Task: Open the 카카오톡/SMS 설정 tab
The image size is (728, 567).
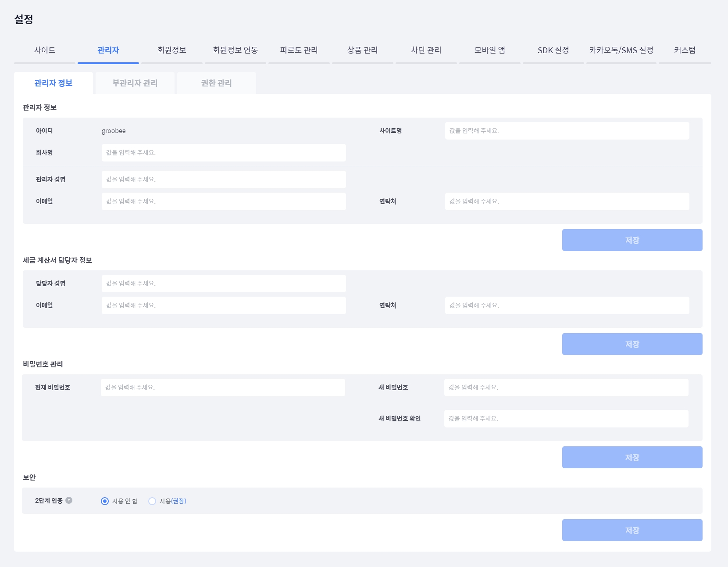Action: [x=621, y=50]
